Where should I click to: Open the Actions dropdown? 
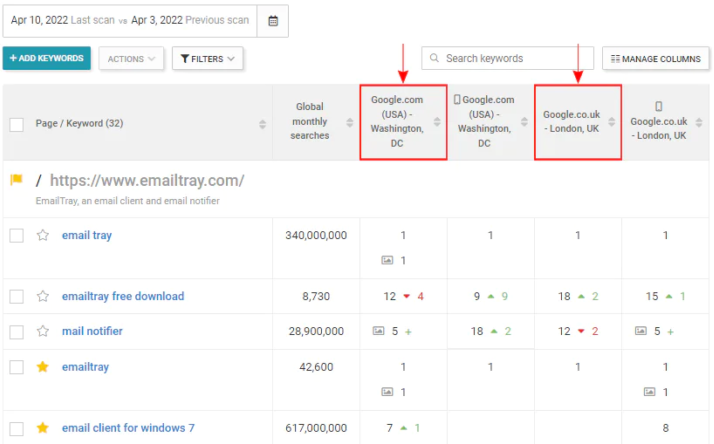[131, 59]
